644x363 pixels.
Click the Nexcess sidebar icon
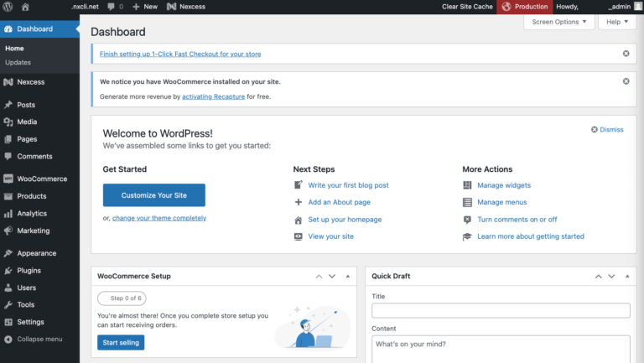pos(8,81)
